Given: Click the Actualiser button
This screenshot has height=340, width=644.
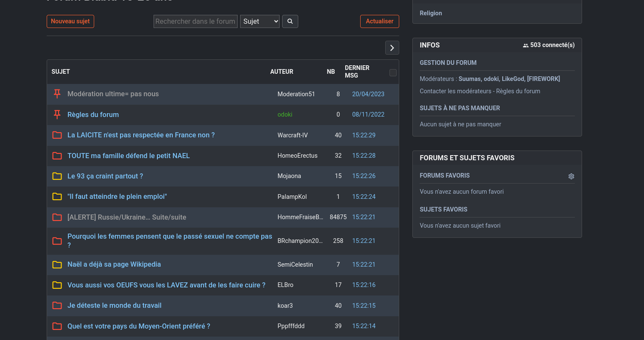Looking at the screenshot, I should click(380, 21).
